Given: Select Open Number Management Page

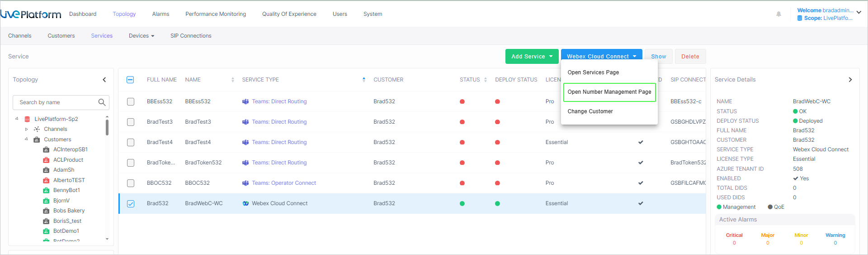Looking at the screenshot, I should (x=609, y=92).
